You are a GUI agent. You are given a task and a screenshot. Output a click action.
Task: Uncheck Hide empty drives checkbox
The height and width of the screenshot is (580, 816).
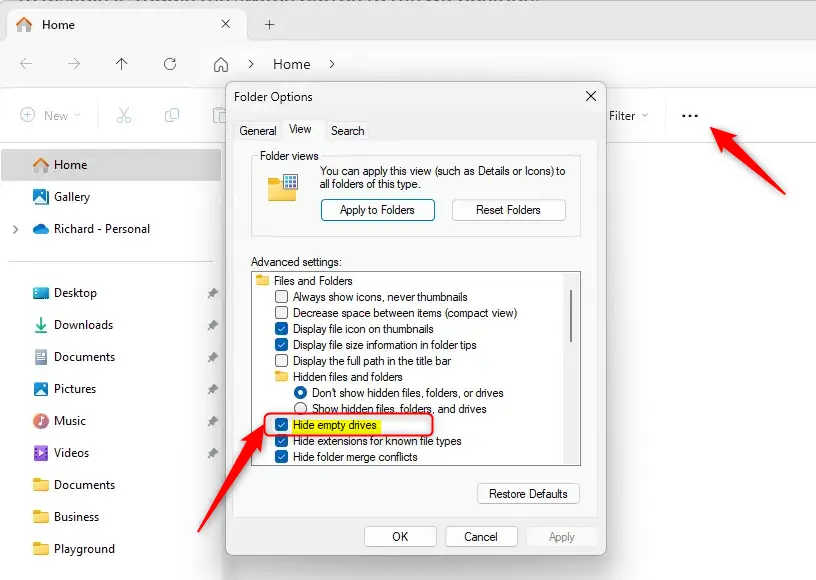point(282,425)
